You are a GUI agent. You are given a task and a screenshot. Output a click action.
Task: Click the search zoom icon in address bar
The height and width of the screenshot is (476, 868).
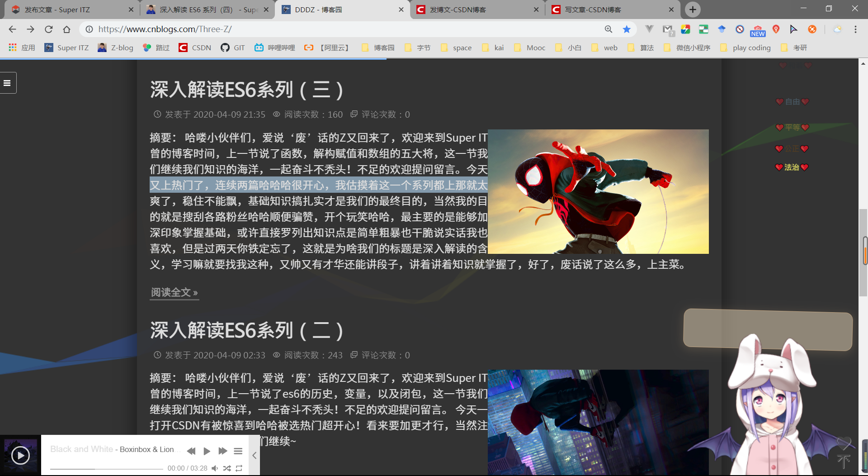coord(609,29)
